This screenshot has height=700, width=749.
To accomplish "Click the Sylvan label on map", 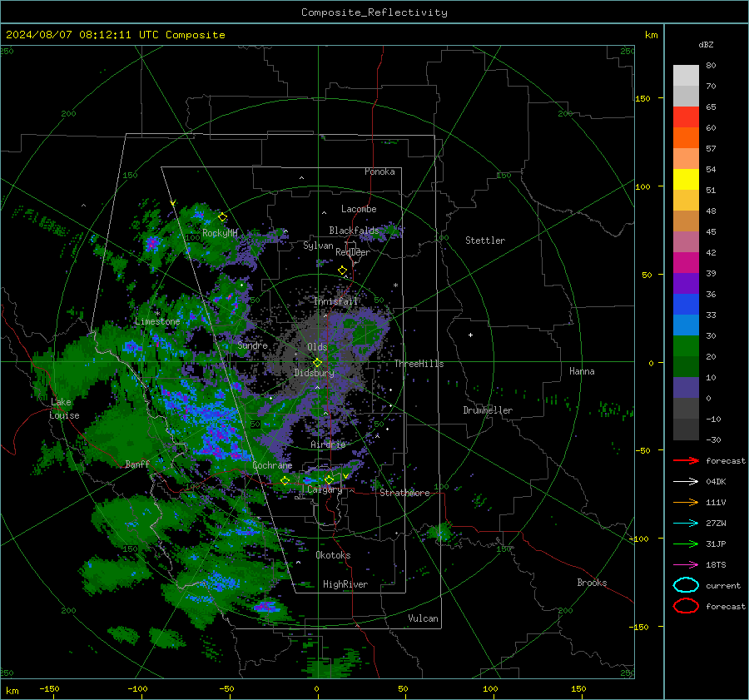I will pyautogui.click(x=318, y=246).
